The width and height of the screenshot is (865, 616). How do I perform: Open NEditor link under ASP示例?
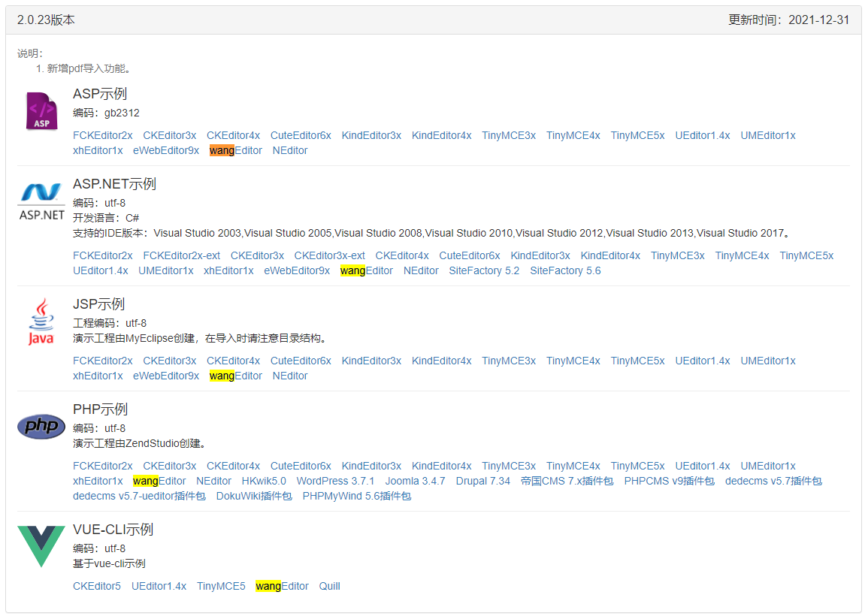[x=289, y=150]
